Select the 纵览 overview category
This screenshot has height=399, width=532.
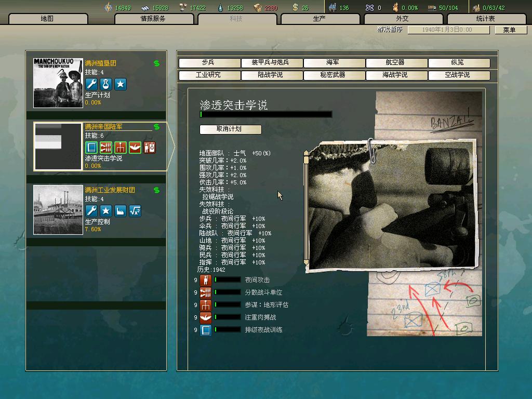tap(459, 63)
